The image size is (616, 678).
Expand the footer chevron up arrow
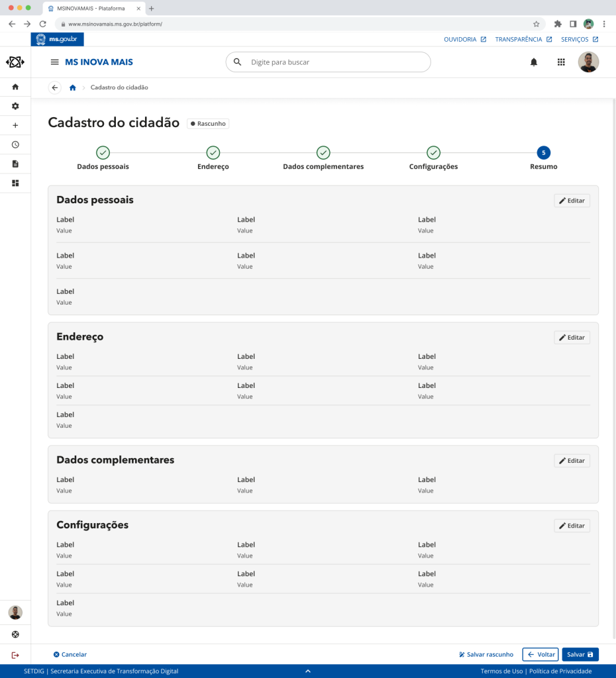coord(308,671)
